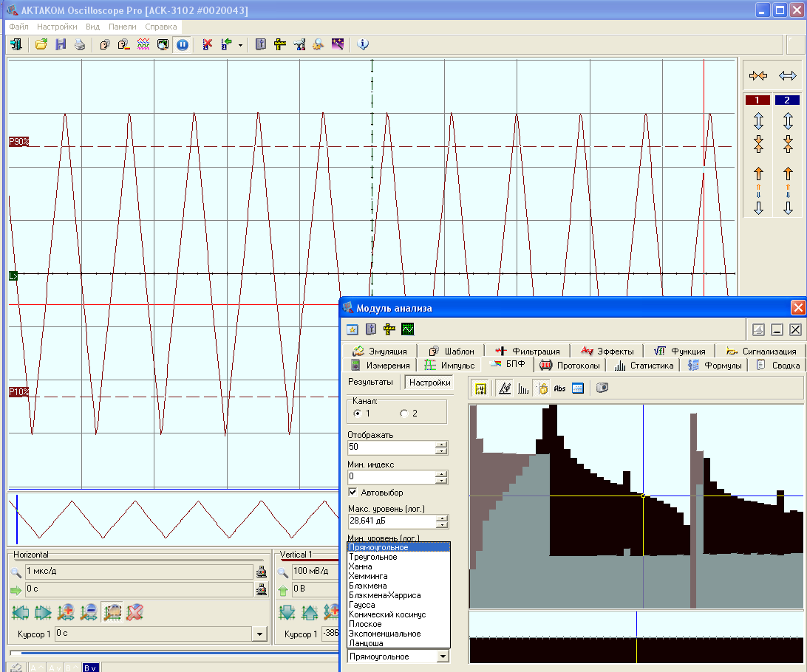Increase the Отображать value with up spinner
The width and height of the screenshot is (807, 672).
point(442,445)
